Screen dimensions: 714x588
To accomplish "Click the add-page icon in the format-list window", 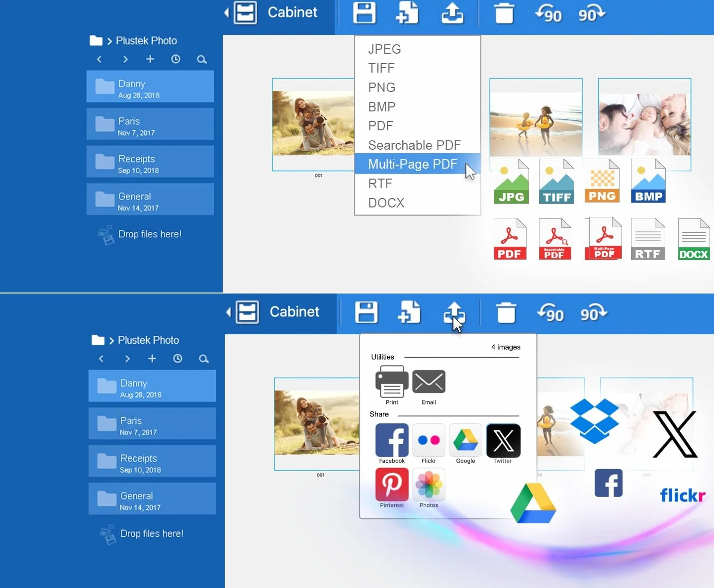I will pos(407,13).
